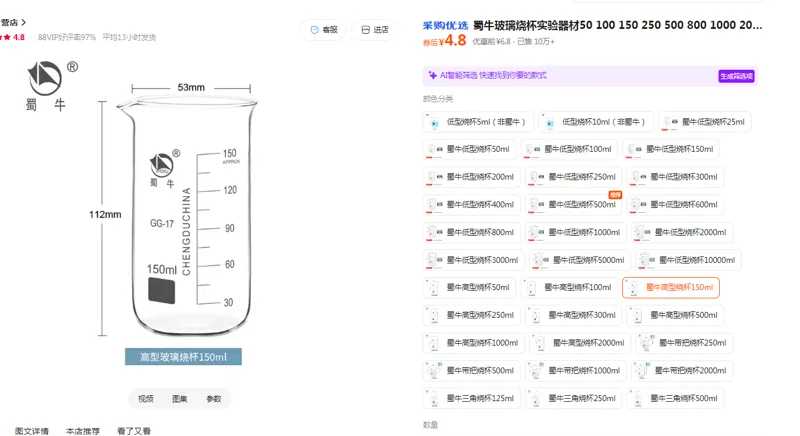Switch to the 图集 media tab
This screenshot has width=800, height=436.
coord(180,399)
